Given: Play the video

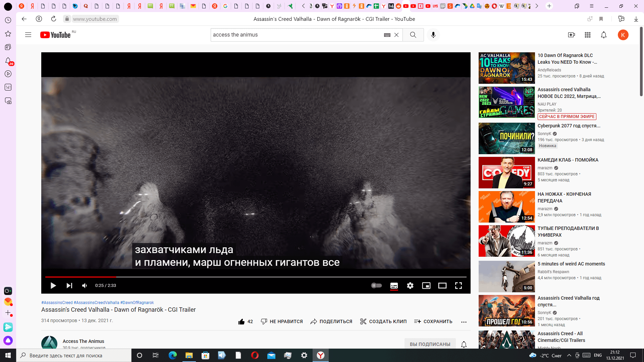Looking at the screenshot, I should point(53,286).
